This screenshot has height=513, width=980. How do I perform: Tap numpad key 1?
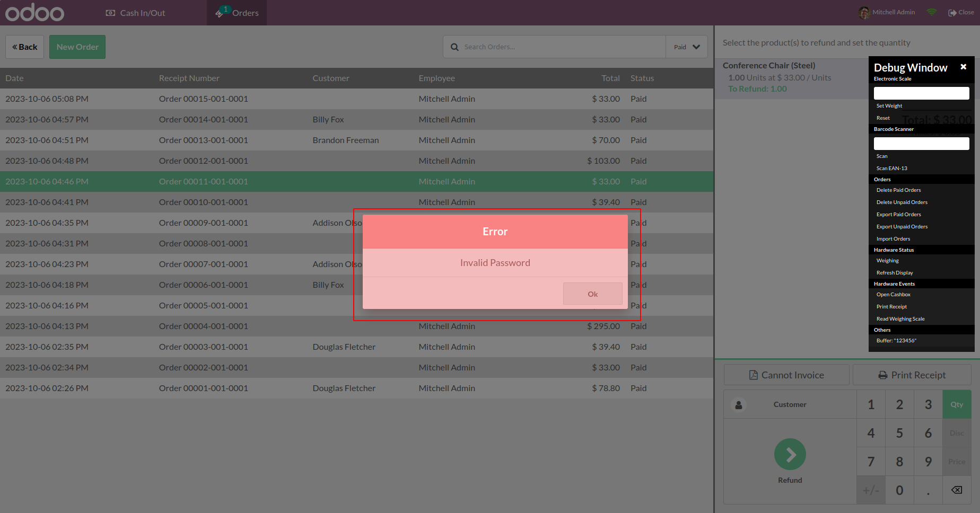coord(871,404)
